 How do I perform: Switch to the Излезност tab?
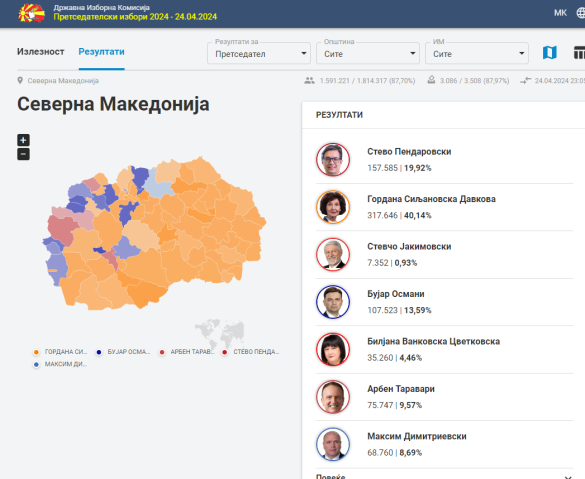click(x=41, y=52)
